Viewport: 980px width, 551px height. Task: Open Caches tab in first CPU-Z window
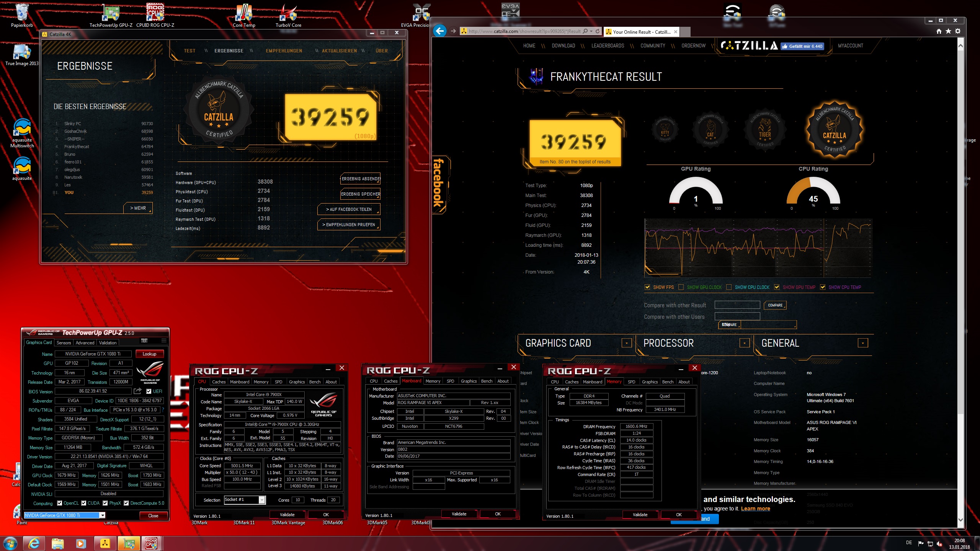219,382
